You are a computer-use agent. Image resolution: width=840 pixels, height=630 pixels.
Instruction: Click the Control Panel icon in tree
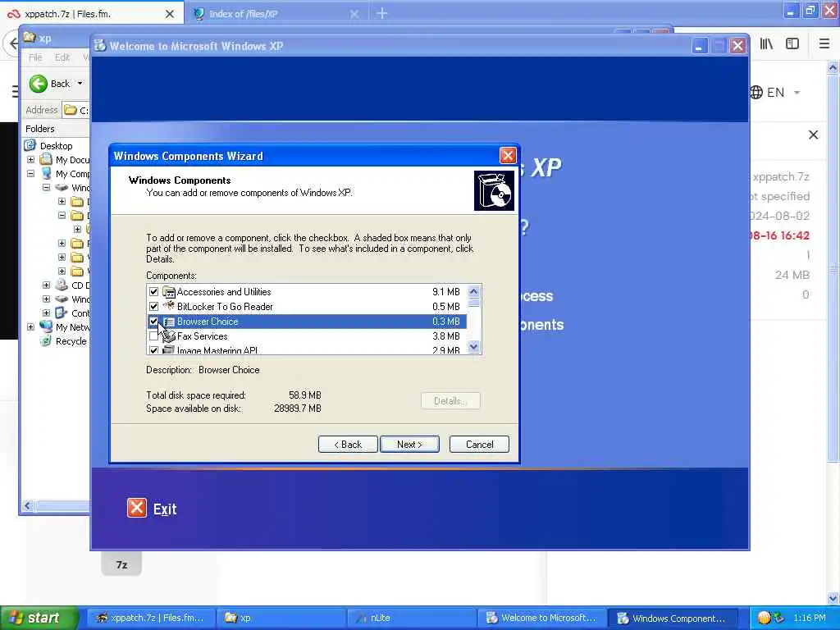coord(62,313)
